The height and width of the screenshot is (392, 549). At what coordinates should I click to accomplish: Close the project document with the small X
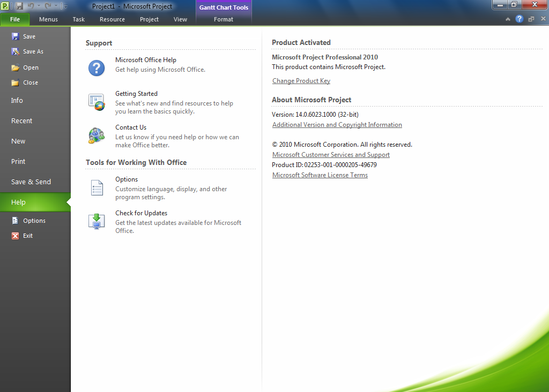tap(543, 19)
